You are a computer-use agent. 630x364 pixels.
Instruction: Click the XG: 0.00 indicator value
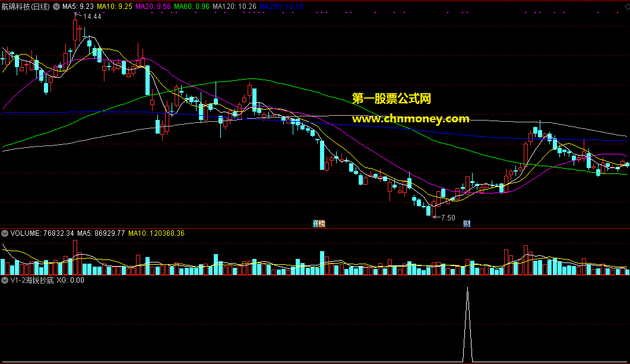(x=70, y=280)
